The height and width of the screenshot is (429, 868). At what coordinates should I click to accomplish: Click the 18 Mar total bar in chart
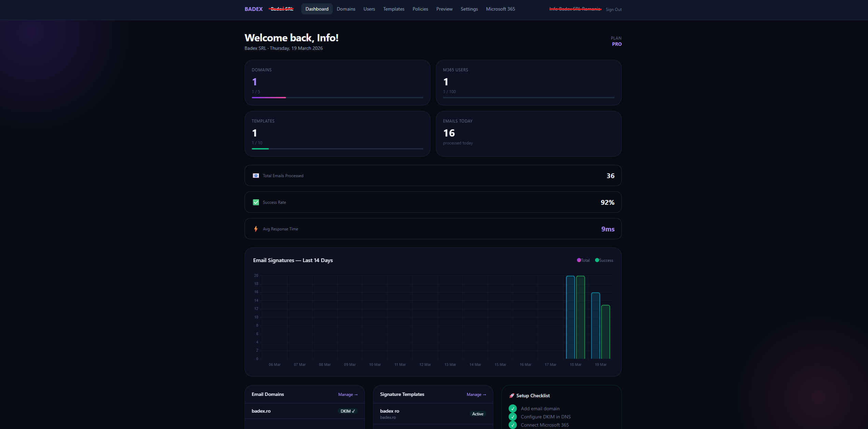pos(570,317)
